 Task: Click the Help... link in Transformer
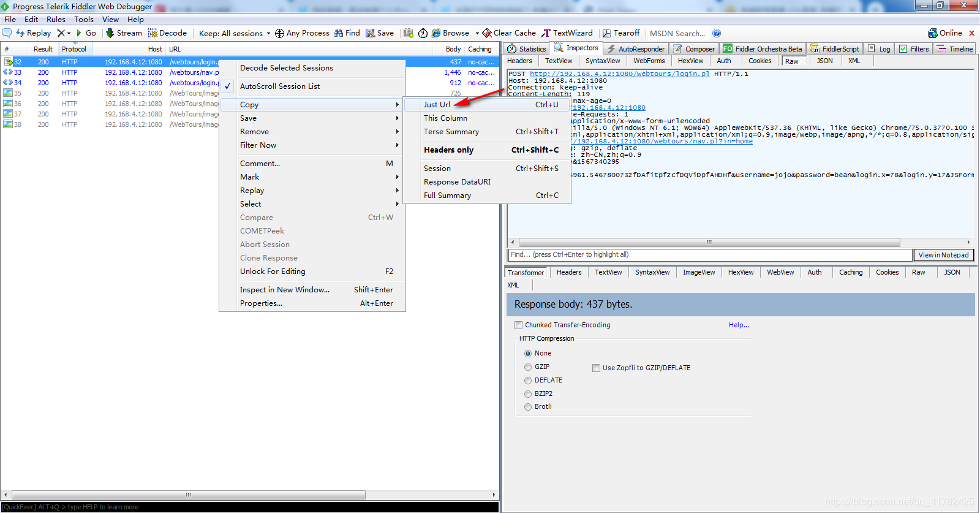coord(739,325)
